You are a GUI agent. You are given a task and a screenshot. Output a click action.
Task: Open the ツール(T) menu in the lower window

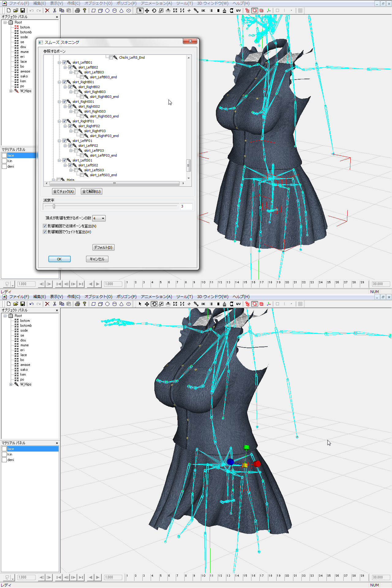point(184,296)
